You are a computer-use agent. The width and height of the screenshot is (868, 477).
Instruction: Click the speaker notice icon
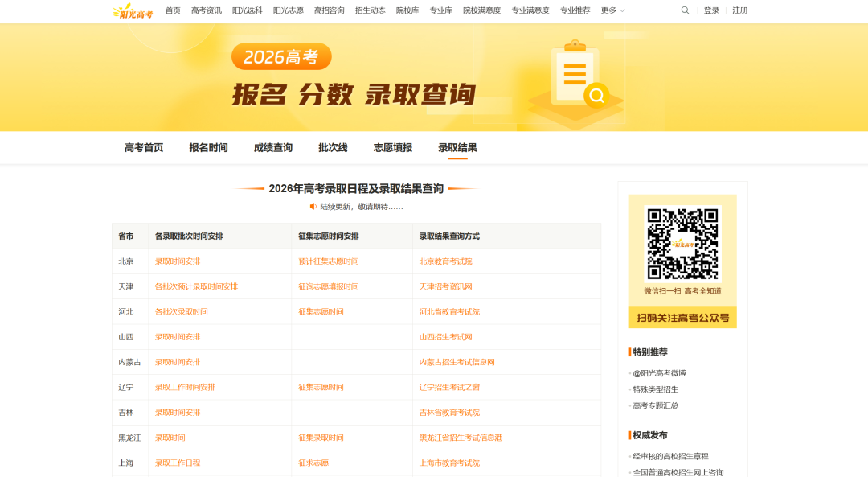(x=313, y=207)
